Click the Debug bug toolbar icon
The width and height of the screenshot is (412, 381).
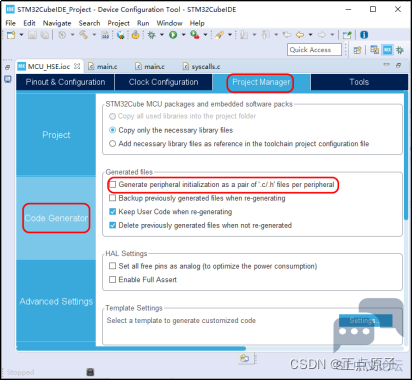click(x=151, y=35)
